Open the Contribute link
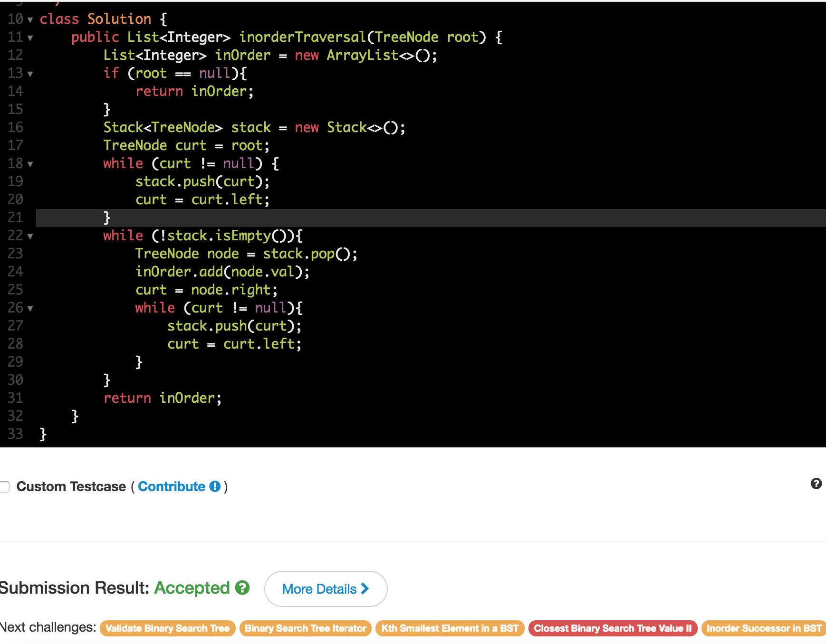 (172, 486)
